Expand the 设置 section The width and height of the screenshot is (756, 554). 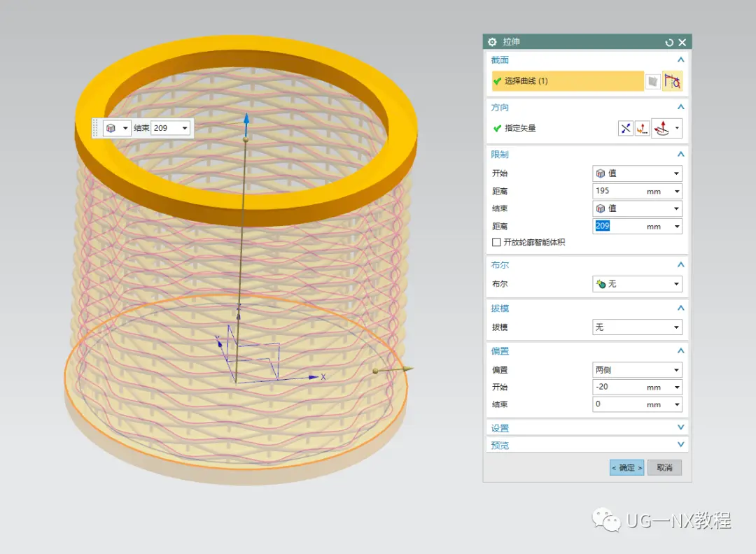tap(681, 427)
